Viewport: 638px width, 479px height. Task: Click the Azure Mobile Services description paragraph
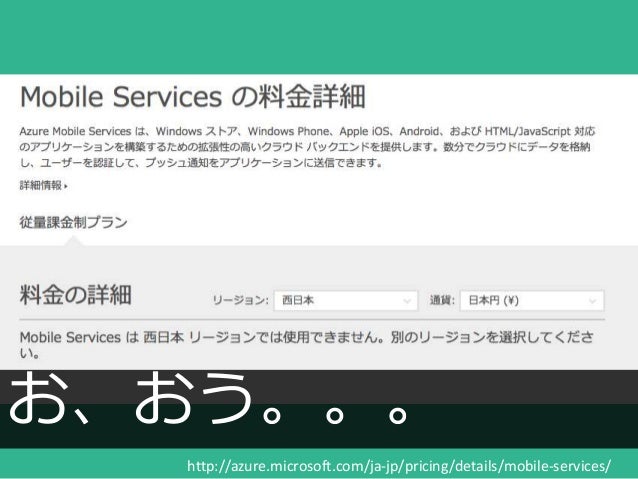click(307, 147)
